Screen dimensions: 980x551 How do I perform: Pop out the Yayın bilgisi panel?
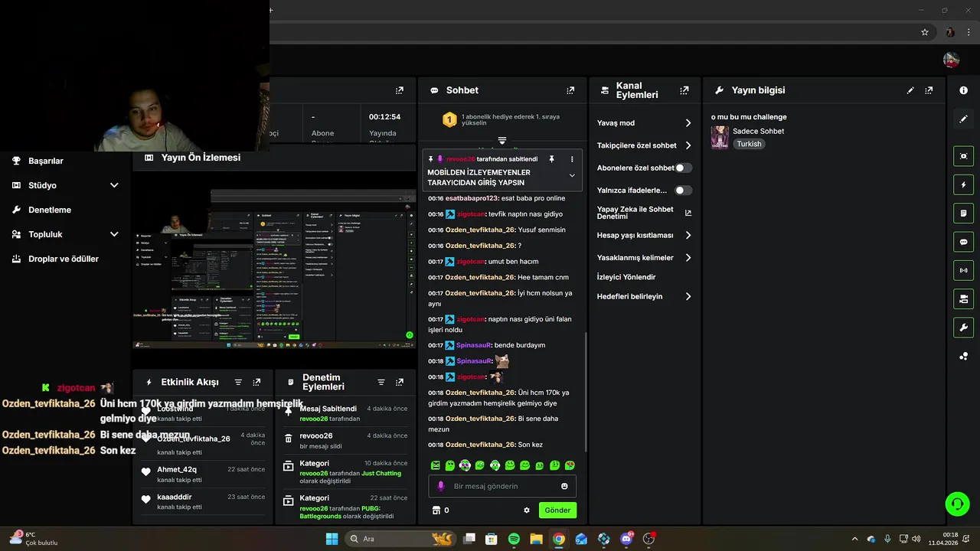pos(929,90)
